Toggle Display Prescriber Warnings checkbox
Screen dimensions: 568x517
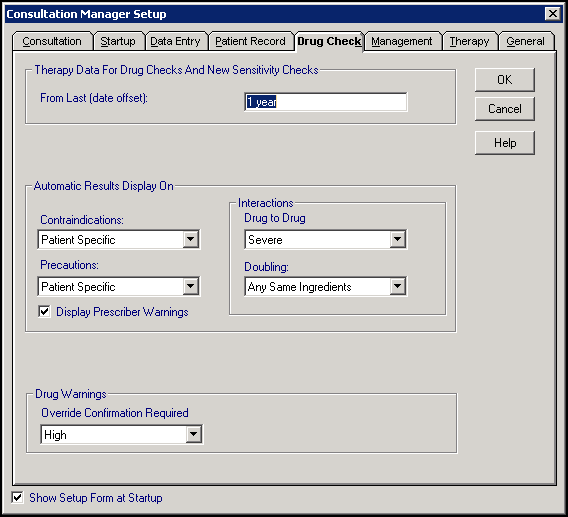tap(44, 311)
